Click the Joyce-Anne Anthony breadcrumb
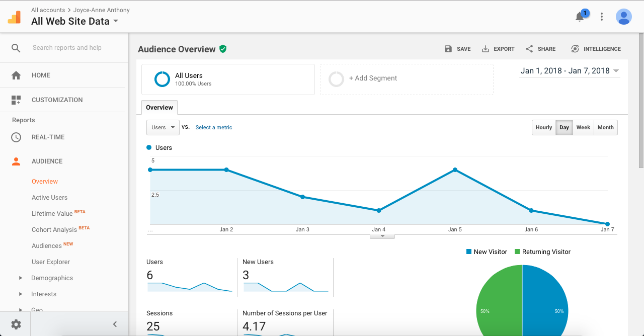The image size is (644, 336). [x=101, y=10]
